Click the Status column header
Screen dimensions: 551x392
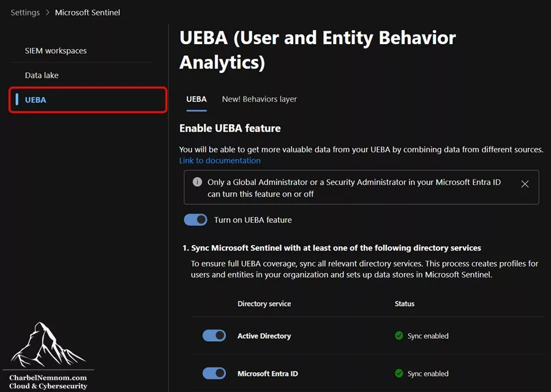coord(405,304)
